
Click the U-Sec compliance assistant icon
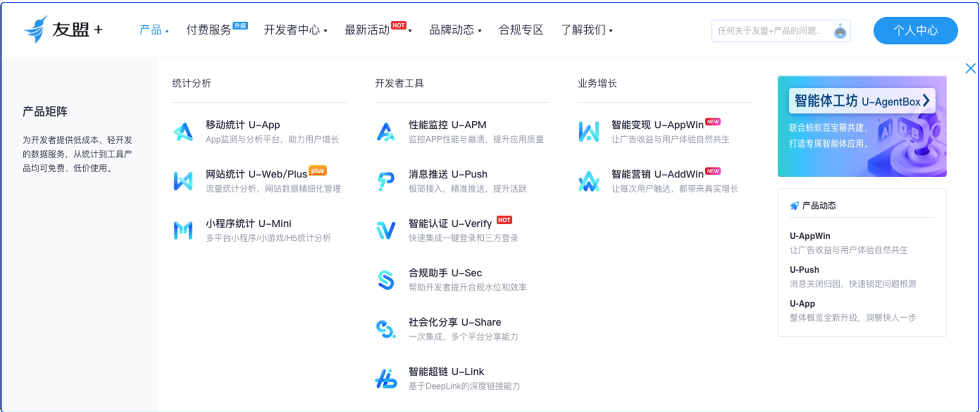tap(386, 280)
